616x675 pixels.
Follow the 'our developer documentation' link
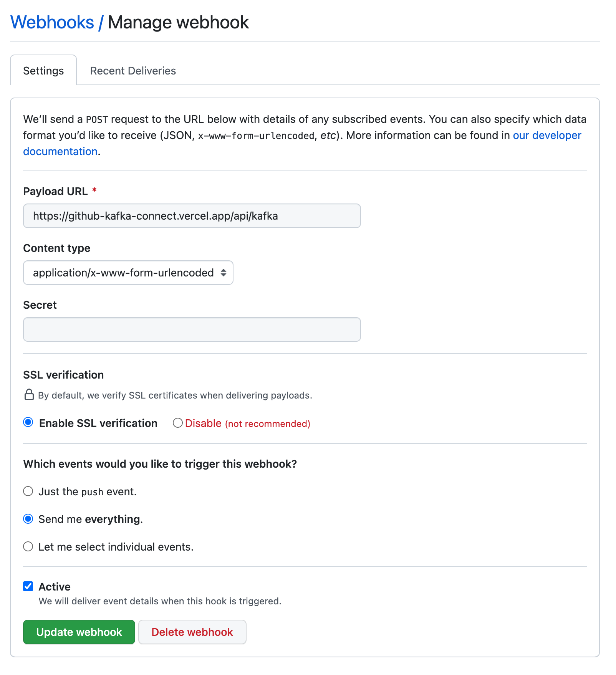point(546,135)
